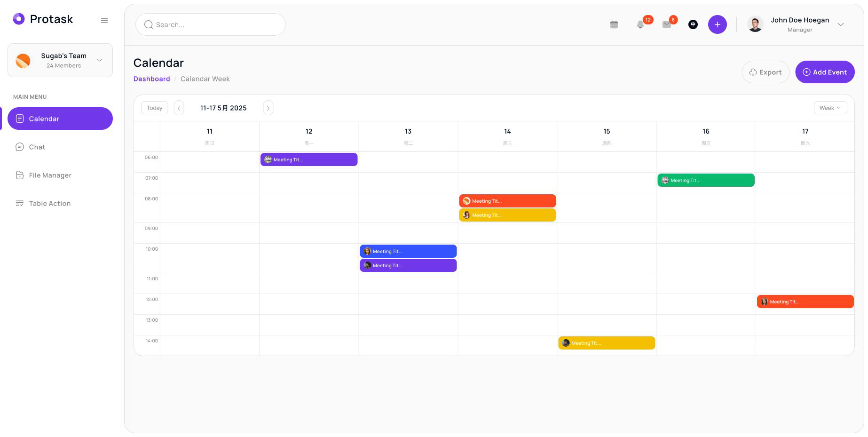Click the File Manager icon in sidebar

20,175
